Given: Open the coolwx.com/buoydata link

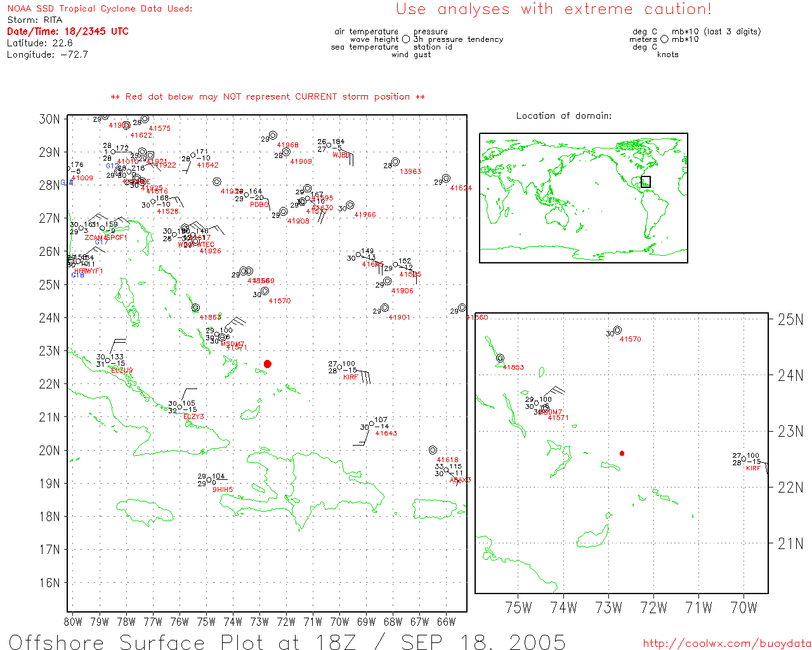Looking at the screenshot, I should (726, 643).
